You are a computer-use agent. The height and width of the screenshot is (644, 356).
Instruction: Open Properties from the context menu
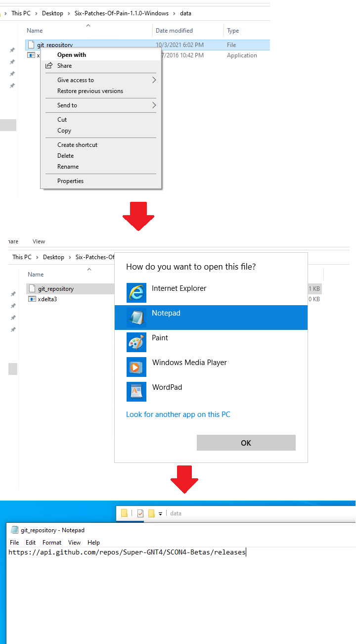point(70,181)
